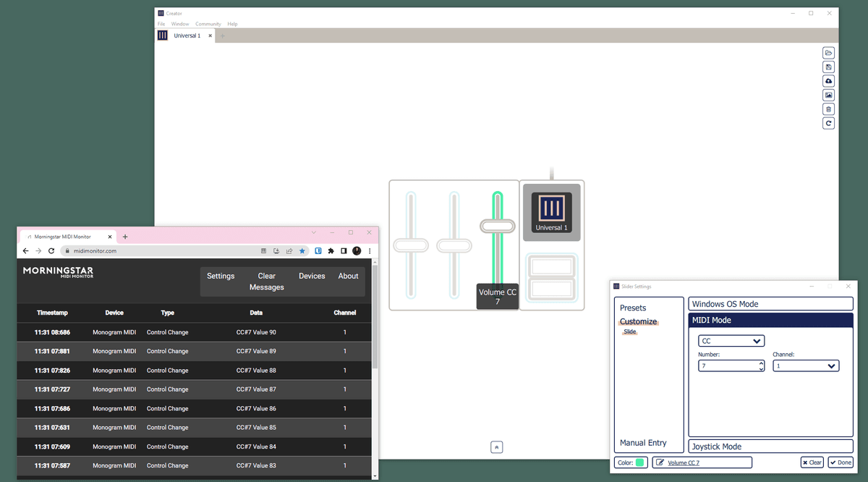This screenshot has height=482, width=868.
Task: Click the green Color swatch
Action: click(x=640, y=462)
